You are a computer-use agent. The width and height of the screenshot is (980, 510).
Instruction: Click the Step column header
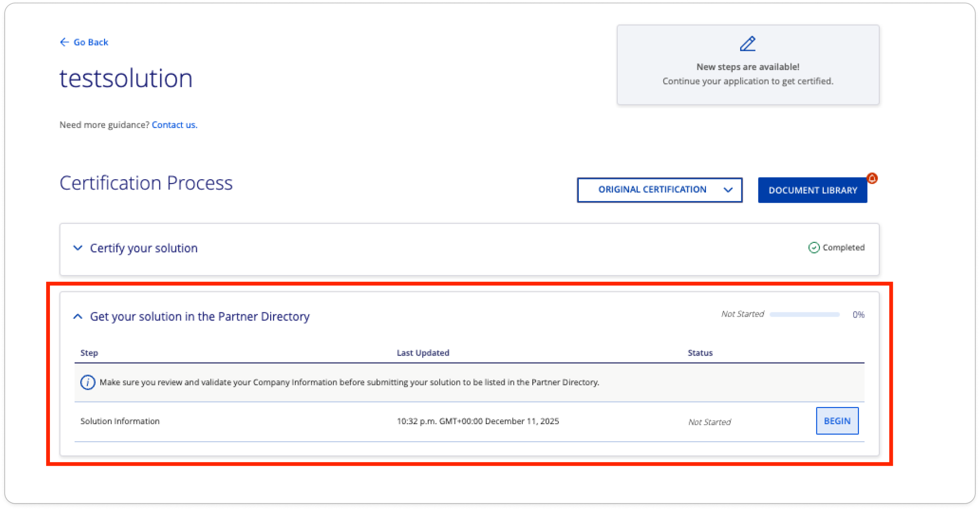pyautogui.click(x=89, y=353)
